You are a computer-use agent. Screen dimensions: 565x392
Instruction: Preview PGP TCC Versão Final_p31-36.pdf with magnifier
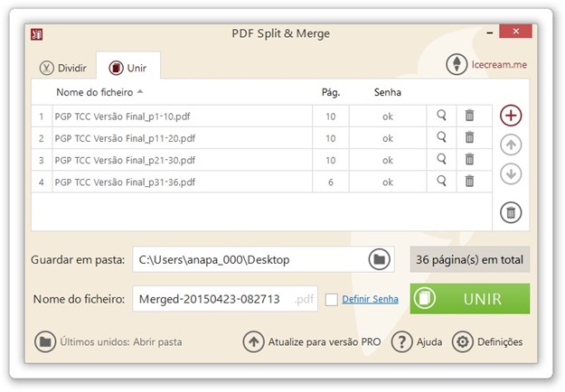441,181
